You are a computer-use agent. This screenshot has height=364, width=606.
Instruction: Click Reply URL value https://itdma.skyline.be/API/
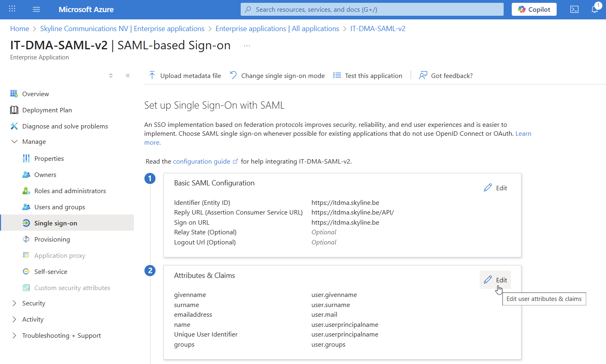[352, 212]
